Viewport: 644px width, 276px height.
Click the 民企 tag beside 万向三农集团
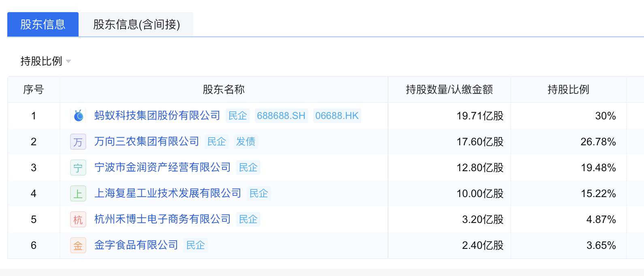click(x=217, y=142)
